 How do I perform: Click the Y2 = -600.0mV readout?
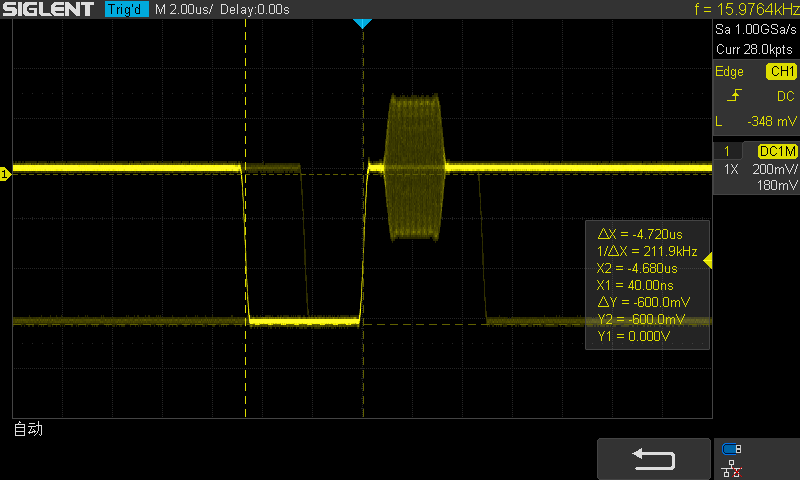coord(641,319)
